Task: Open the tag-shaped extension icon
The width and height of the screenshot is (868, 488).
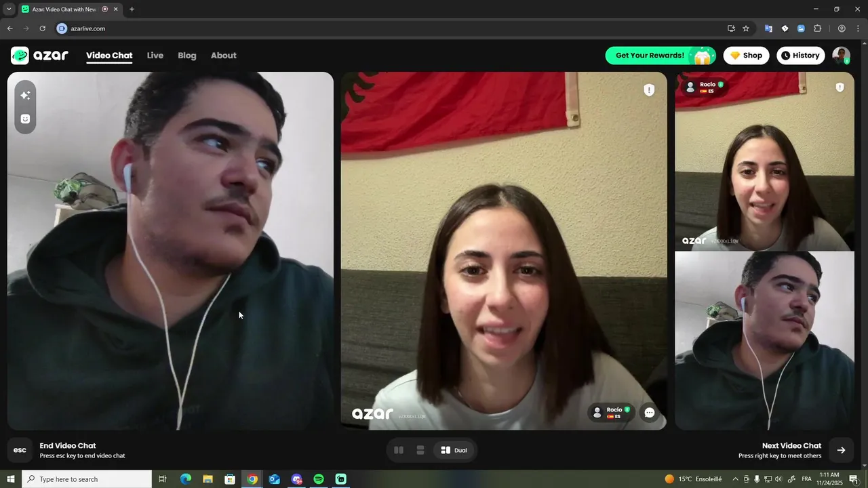Action: pos(785,28)
